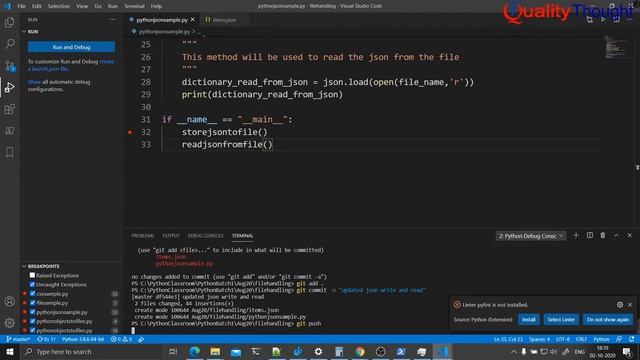Close the pythonjsonsample.py editor tab

click(x=193, y=20)
